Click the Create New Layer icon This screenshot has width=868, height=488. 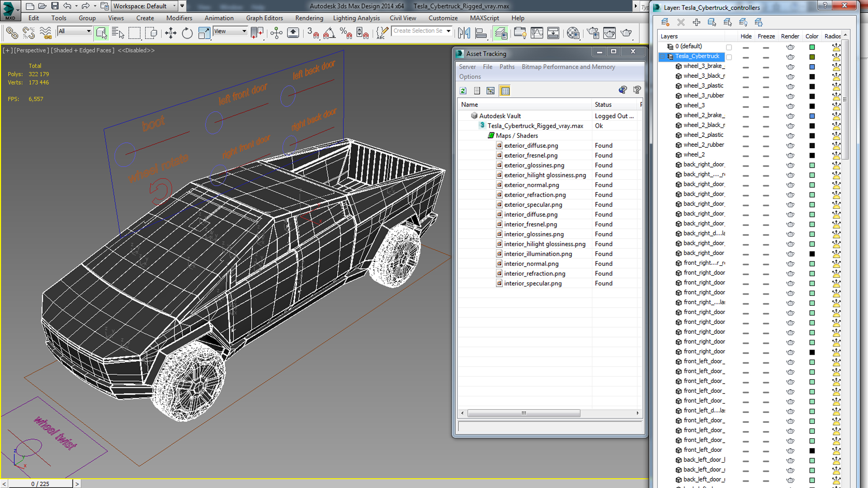[665, 22]
